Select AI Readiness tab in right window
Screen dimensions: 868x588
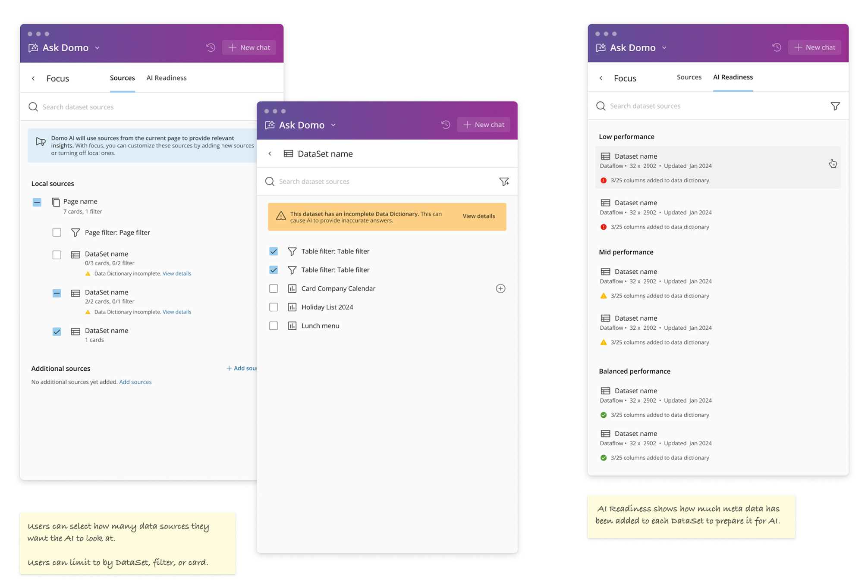tap(733, 77)
